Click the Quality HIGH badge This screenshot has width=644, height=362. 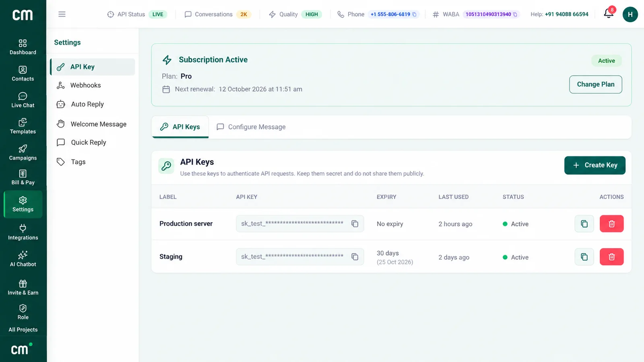312,14
